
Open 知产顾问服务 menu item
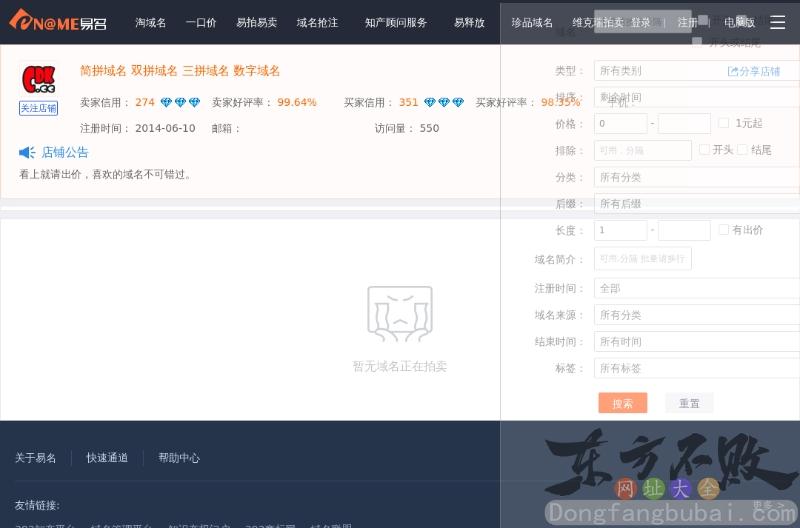pos(396,22)
